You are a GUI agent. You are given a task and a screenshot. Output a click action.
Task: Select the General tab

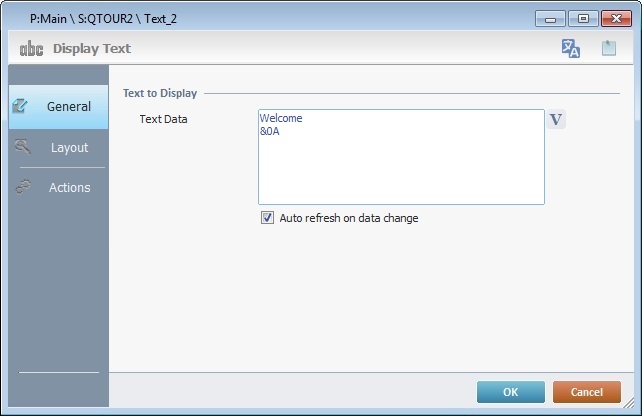pos(68,107)
